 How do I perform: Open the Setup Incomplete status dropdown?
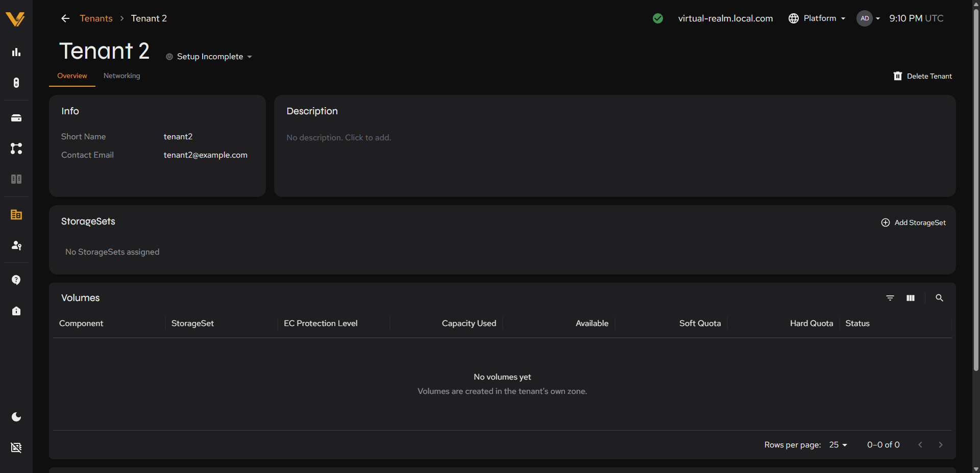(209, 57)
